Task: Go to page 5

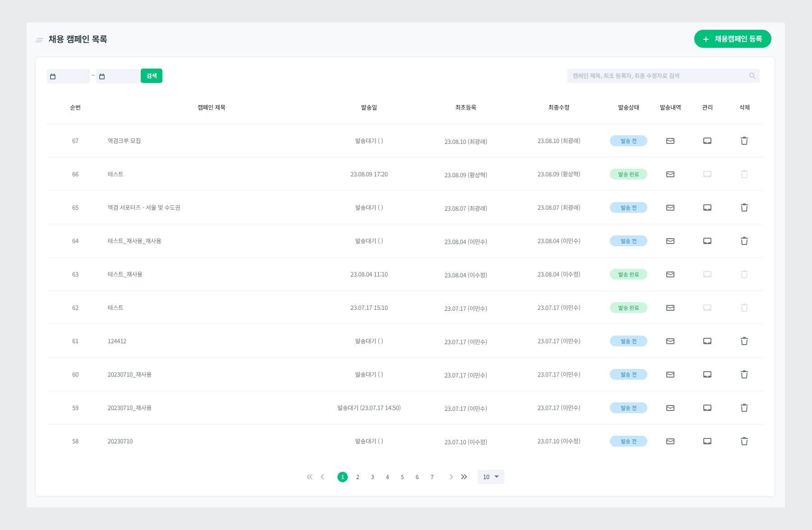Action: 402,477
